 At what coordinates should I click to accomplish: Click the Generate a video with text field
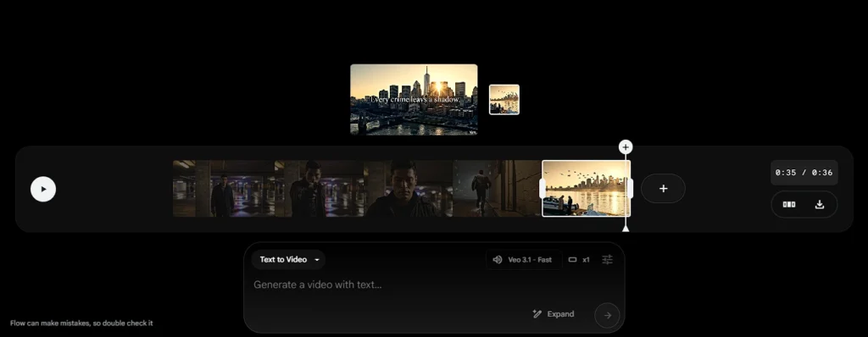[x=434, y=285]
